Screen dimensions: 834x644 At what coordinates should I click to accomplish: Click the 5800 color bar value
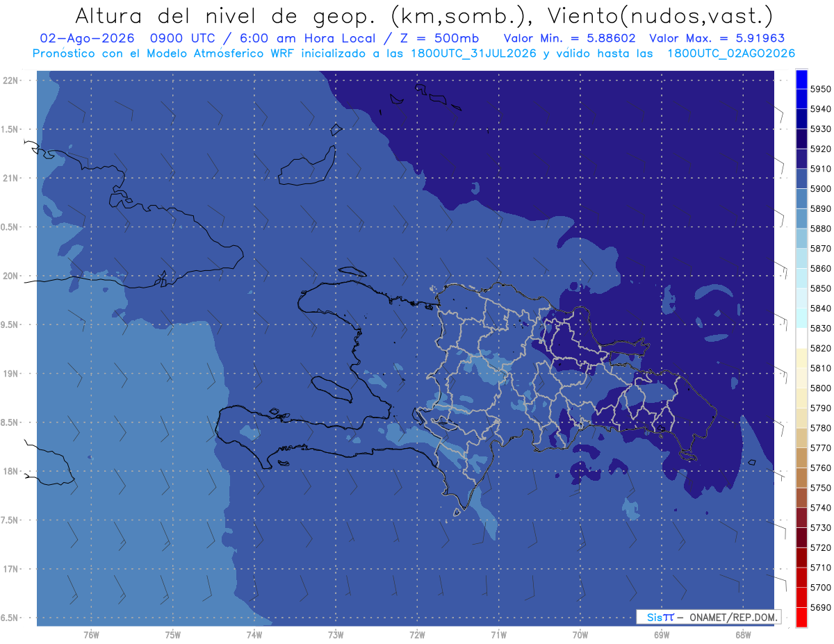pos(821,388)
